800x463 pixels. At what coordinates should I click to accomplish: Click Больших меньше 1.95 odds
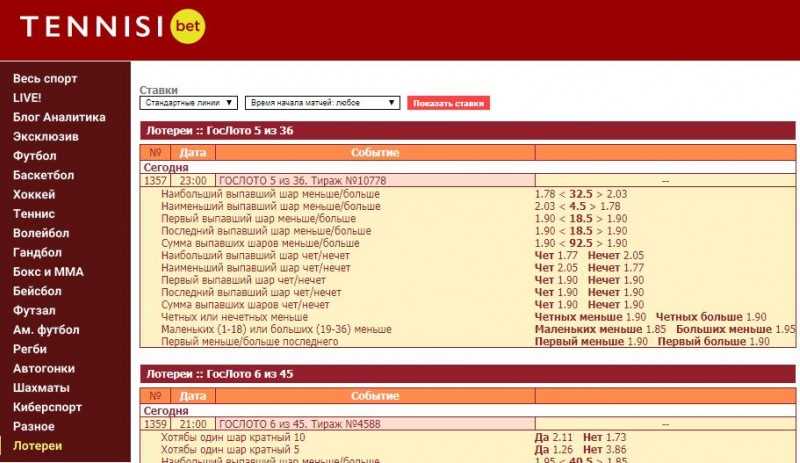(x=736, y=329)
